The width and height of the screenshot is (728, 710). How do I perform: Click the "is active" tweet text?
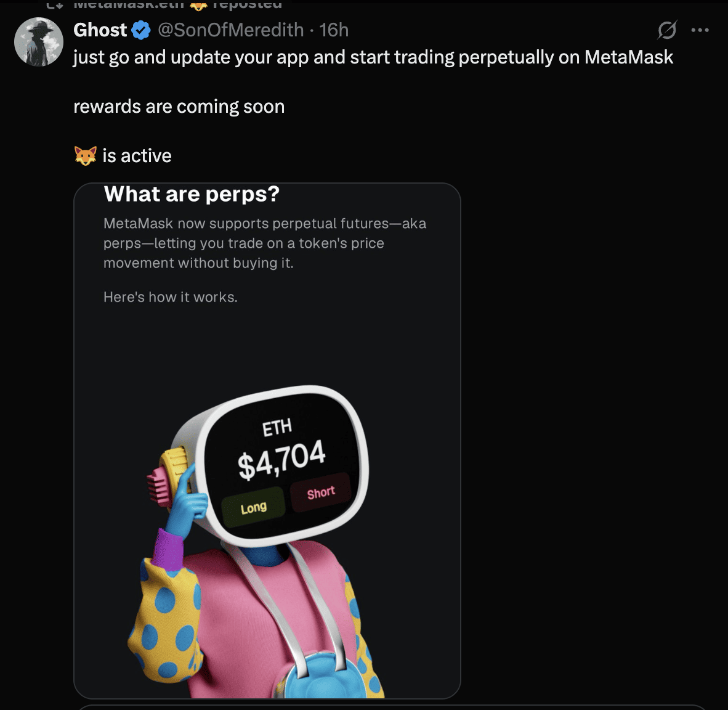point(137,156)
